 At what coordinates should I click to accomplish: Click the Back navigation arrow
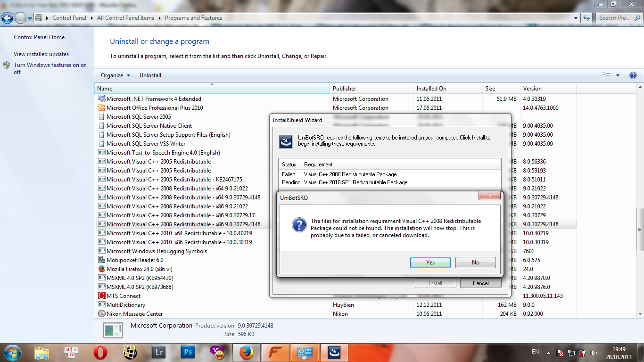click(x=8, y=18)
